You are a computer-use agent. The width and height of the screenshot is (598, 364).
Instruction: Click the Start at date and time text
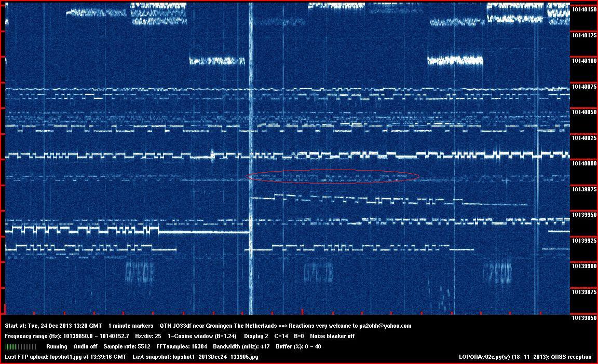click(x=53, y=326)
